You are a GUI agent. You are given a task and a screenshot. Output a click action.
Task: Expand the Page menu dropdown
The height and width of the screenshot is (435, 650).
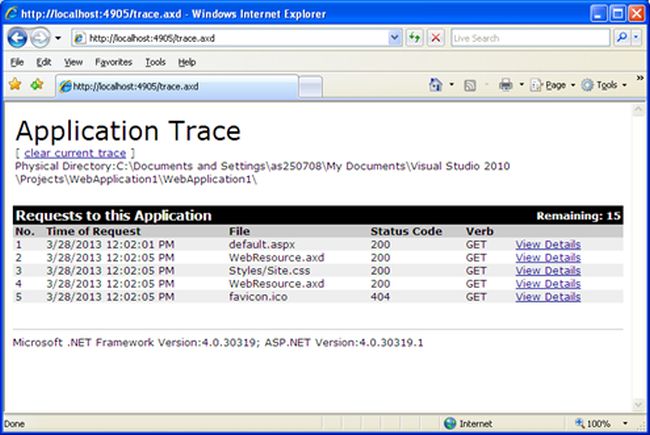point(557,85)
